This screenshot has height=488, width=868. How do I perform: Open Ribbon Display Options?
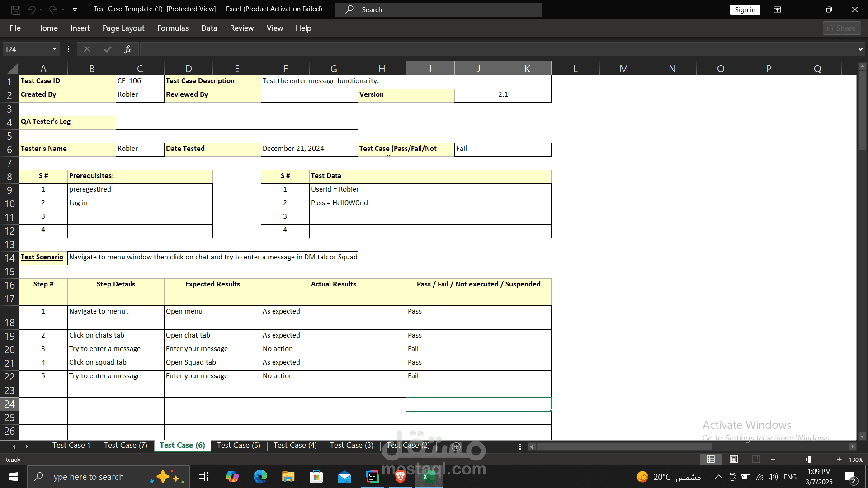click(778, 9)
